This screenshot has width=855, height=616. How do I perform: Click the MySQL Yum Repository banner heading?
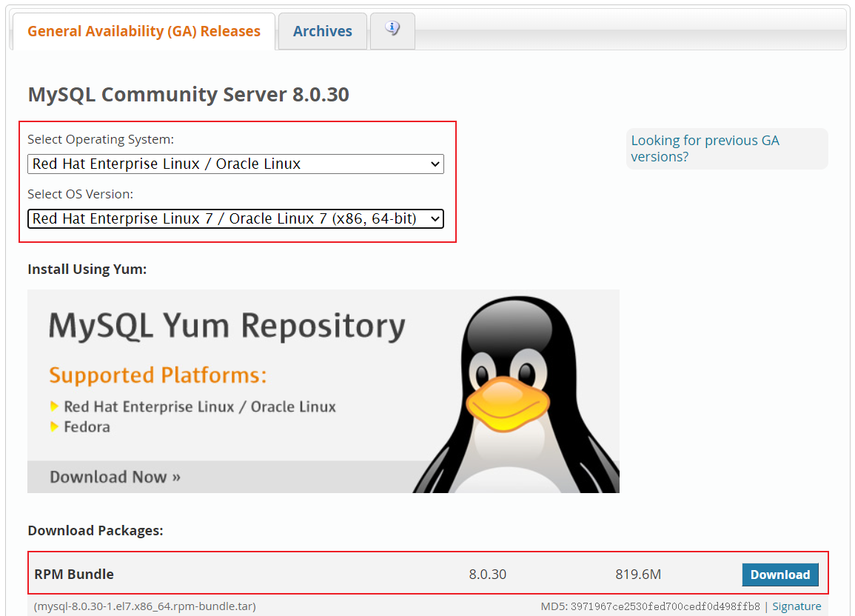point(226,324)
